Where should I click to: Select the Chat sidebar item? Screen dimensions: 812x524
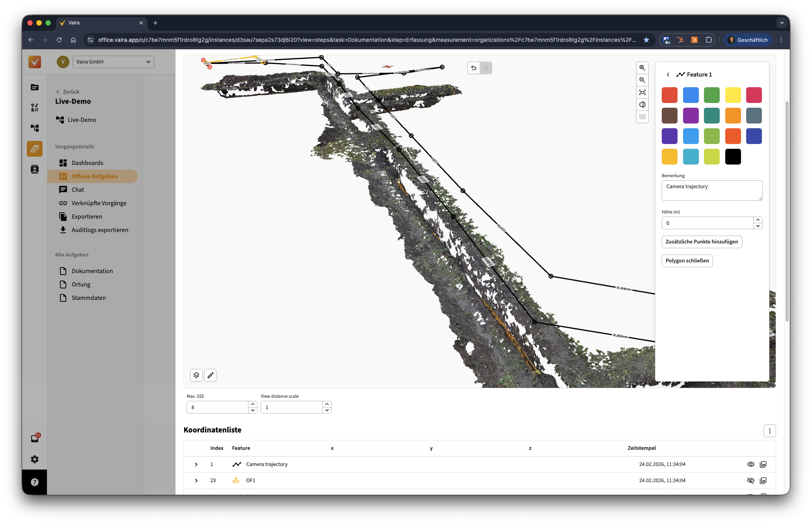pyautogui.click(x=78, y=190)
